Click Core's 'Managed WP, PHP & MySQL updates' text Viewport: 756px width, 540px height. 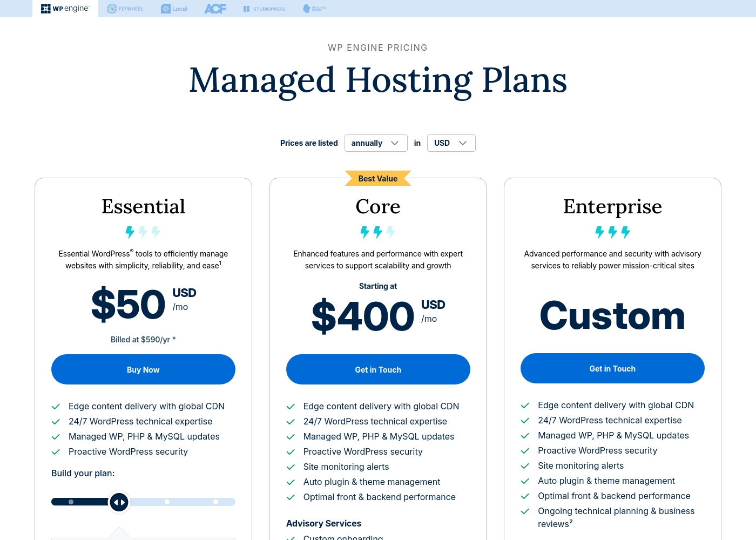click(x=379, y=436)
